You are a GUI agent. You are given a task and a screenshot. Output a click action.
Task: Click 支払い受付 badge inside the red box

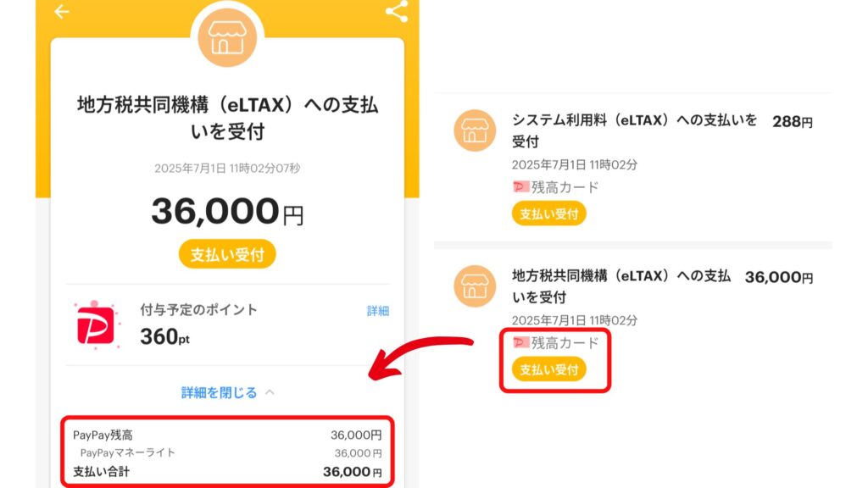tap(548, 369)
